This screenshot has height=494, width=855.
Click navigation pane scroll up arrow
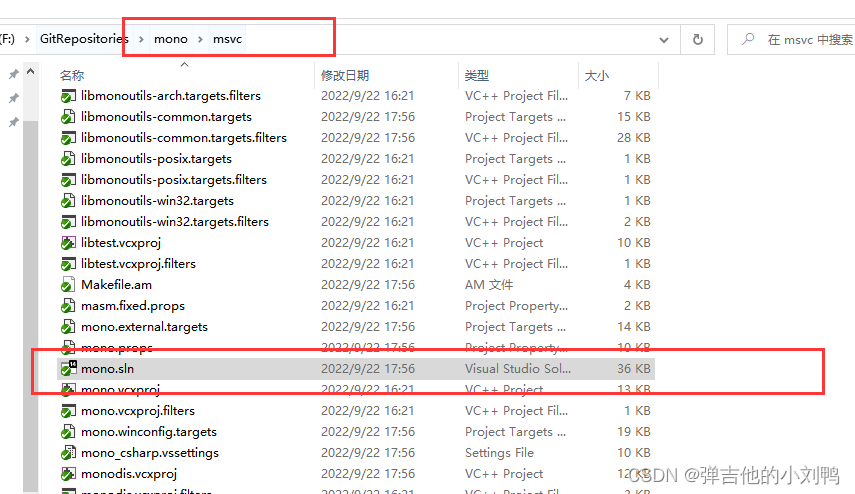point(31,71)
